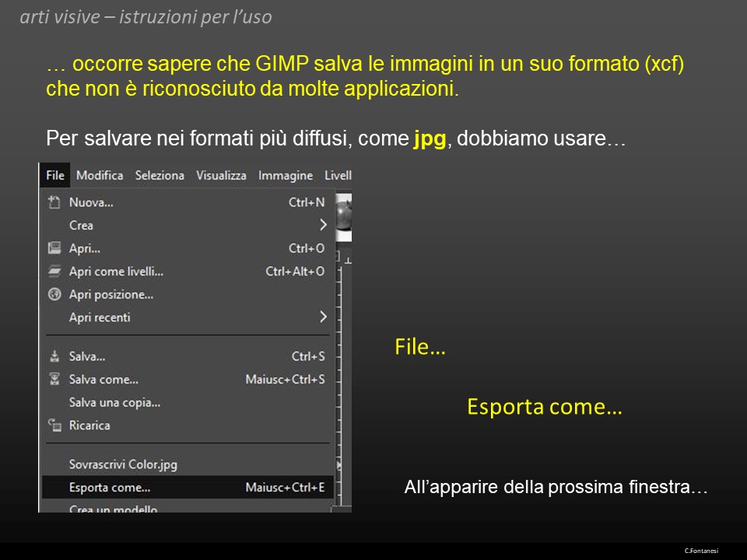Expand the Apri recenti submenu arrow
Screen dimensions: 747x560
(x=323, y=317)
